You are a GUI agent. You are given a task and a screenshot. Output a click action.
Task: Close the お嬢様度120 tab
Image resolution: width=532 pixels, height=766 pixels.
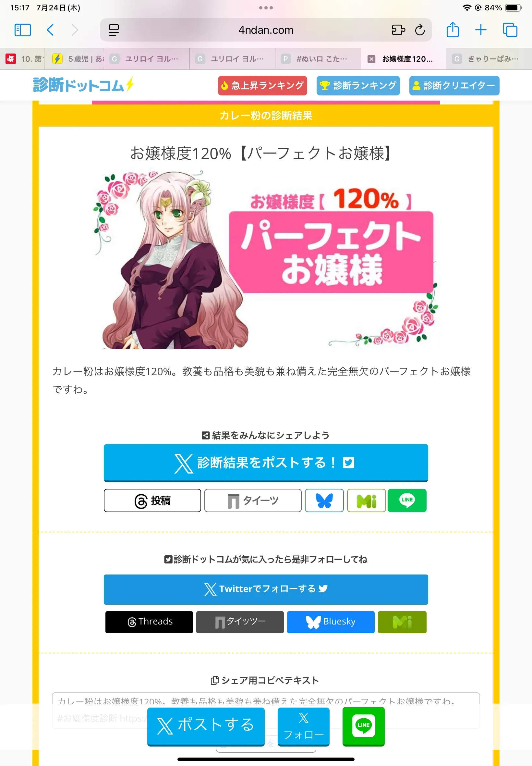(371, 59)
